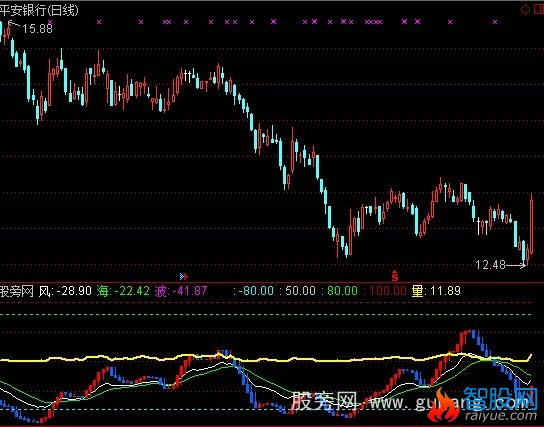Click the green 海:-22.42 indicator value
The width and height of the screenshot is (544, 427).
pyautogui.click(x=123, y=291)
